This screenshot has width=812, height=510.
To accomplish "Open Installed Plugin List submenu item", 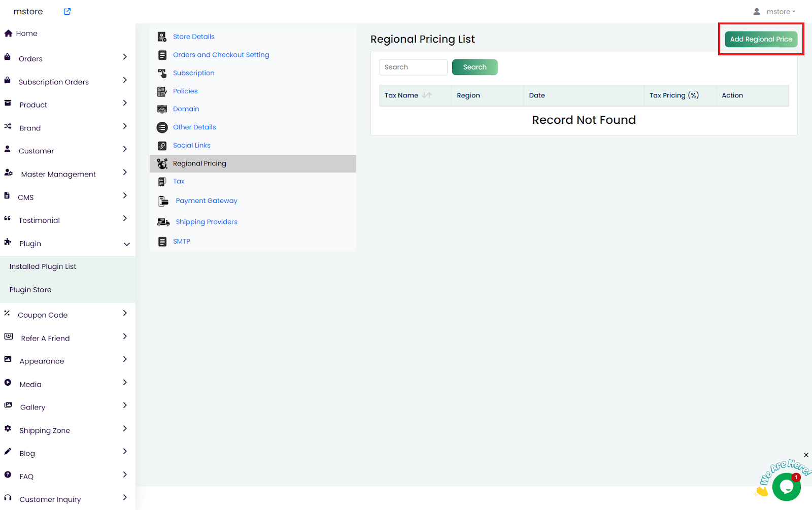I will point(43,266).
